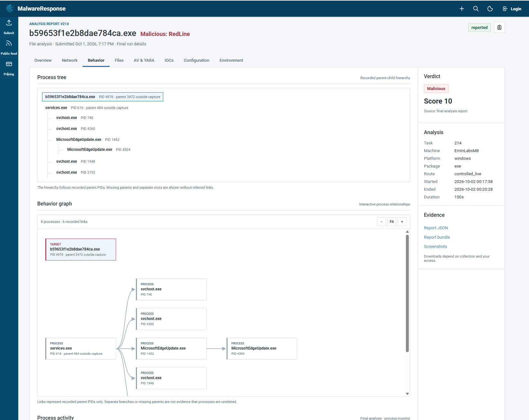Go to the IOCs tab
The image size is (529, 420).
(169, 60)
